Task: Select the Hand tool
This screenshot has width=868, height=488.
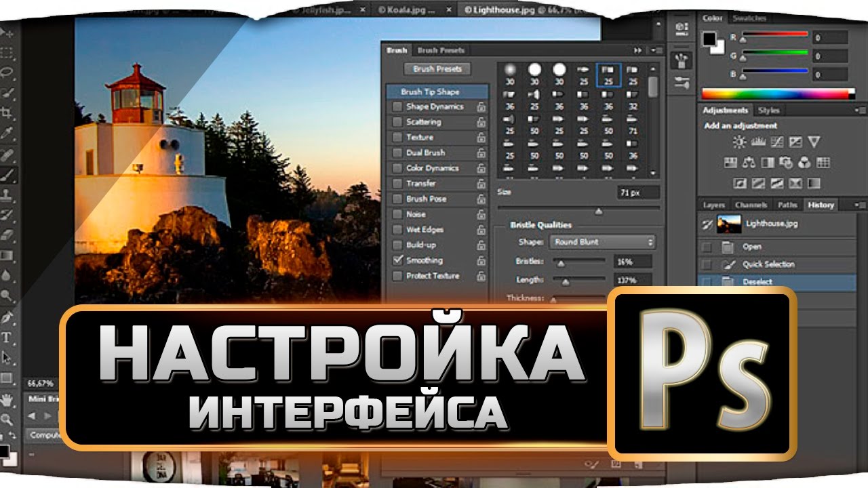Action: 7,399
